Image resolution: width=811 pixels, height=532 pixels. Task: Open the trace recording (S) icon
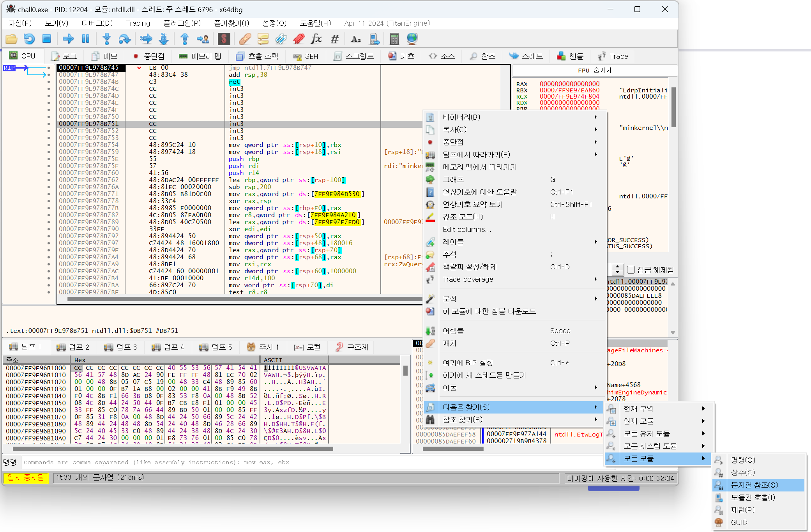[224, 39]
